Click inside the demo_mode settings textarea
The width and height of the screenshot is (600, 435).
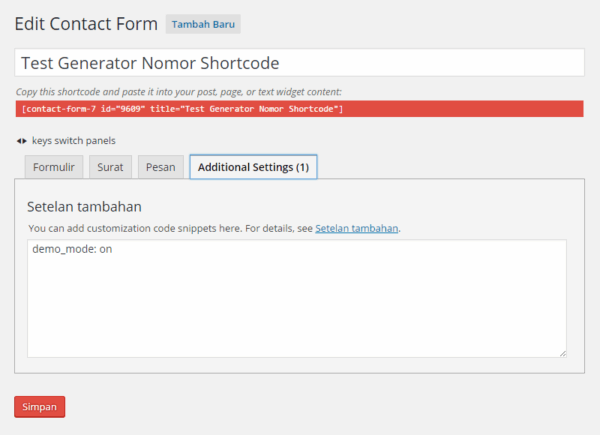click(x=297, y=299)
